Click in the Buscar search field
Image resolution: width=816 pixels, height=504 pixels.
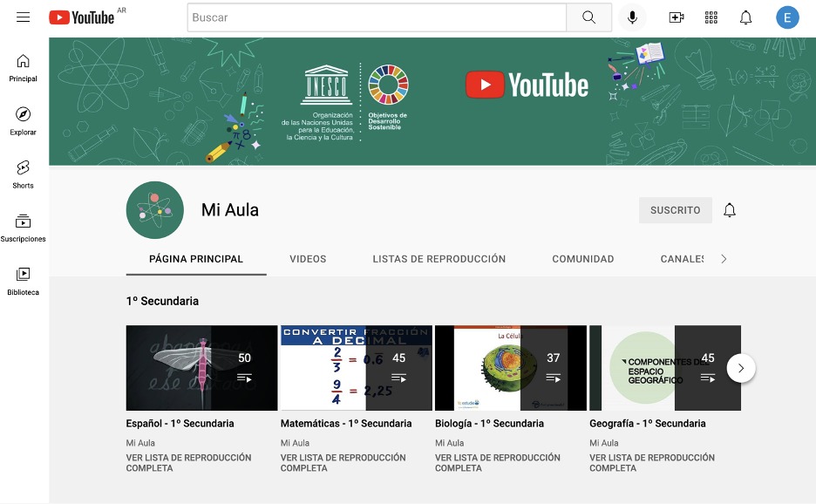click(377, 17)
